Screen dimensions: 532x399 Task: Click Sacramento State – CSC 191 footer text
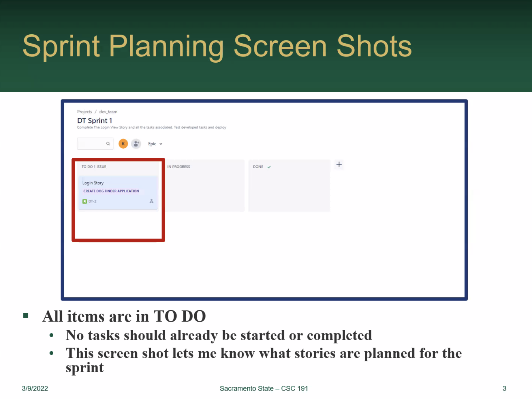click(x=264, y=388)
